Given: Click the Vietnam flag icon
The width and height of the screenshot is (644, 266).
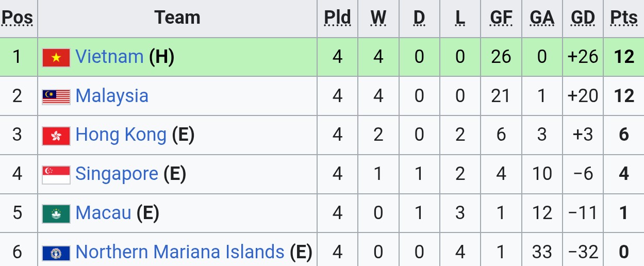Looking at the screenshot, I should click(x=56, y=58).
